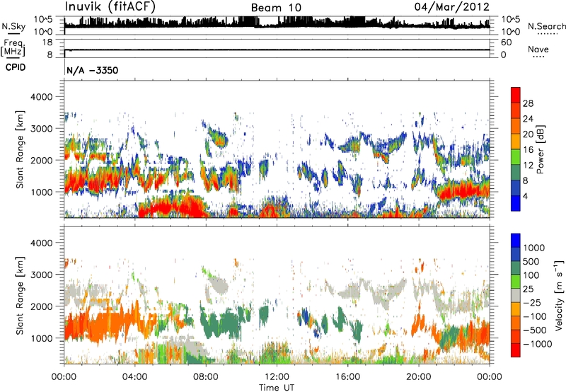Click the 'Time UT' axis label
The width and height of the screenshot is (566, 392).
(277, 387)
